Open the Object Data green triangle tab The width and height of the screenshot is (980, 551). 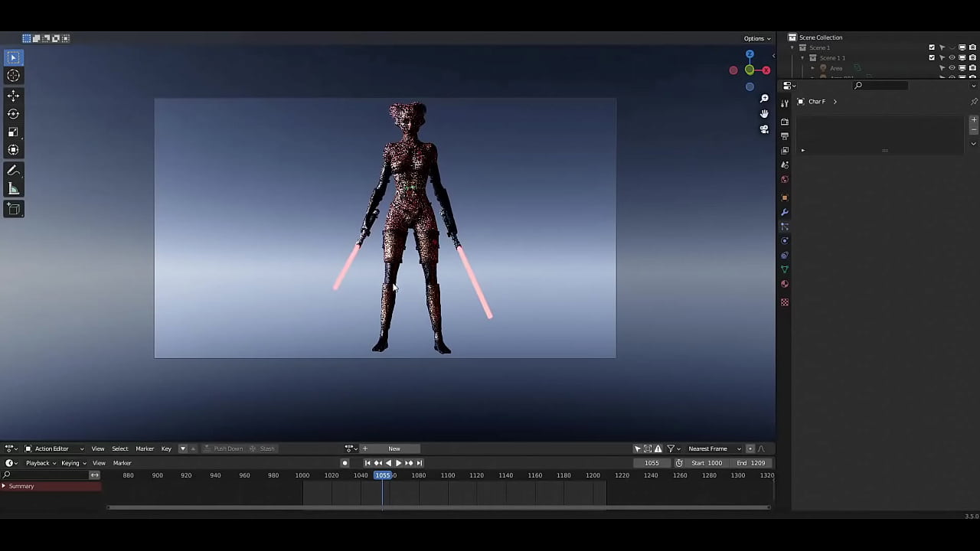(x=785, y=270)
